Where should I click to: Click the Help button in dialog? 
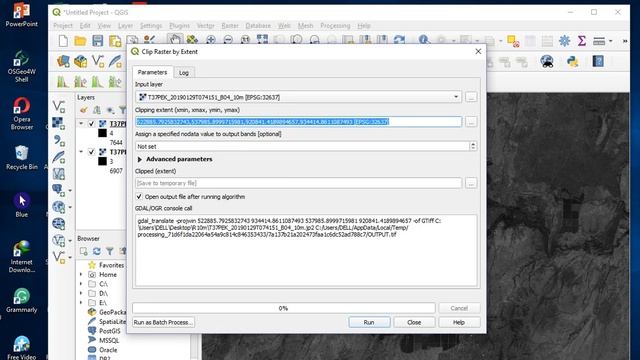click(x=459, y=322)
